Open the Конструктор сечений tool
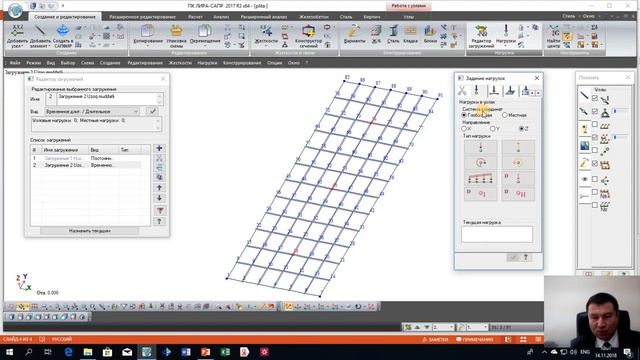640x360 pixels. pos(309,36)
